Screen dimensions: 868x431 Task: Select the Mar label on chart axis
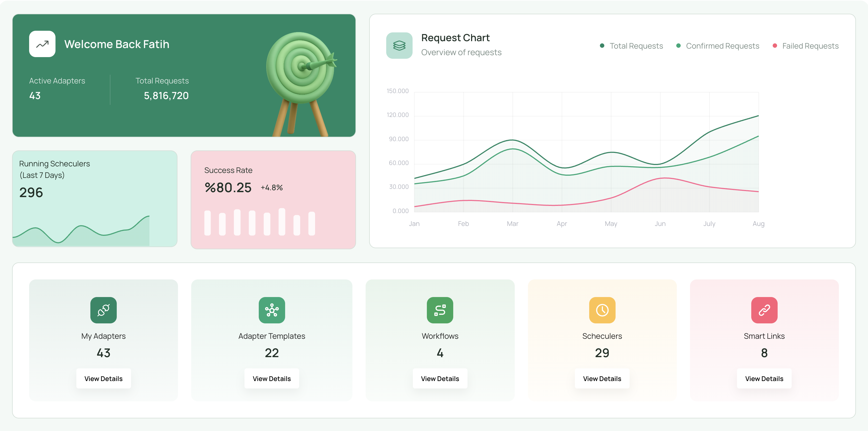coord(512,223)
